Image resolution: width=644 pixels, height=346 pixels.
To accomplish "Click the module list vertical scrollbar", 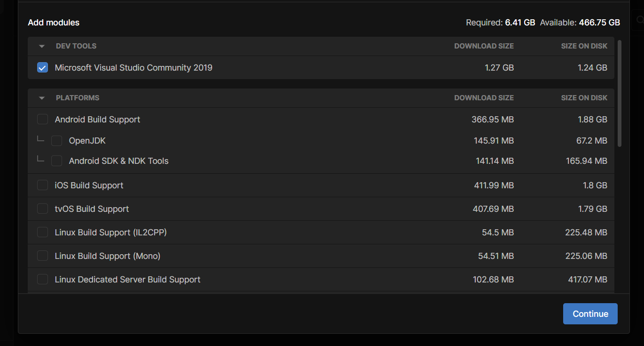I will pyautogui.click(x=620, y=93).
